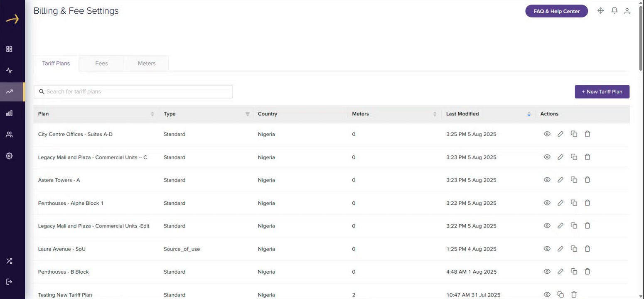Sort by Last Modified column
Image resolution: width=644 pixels, height=299 pixels.
coord(528,114)
